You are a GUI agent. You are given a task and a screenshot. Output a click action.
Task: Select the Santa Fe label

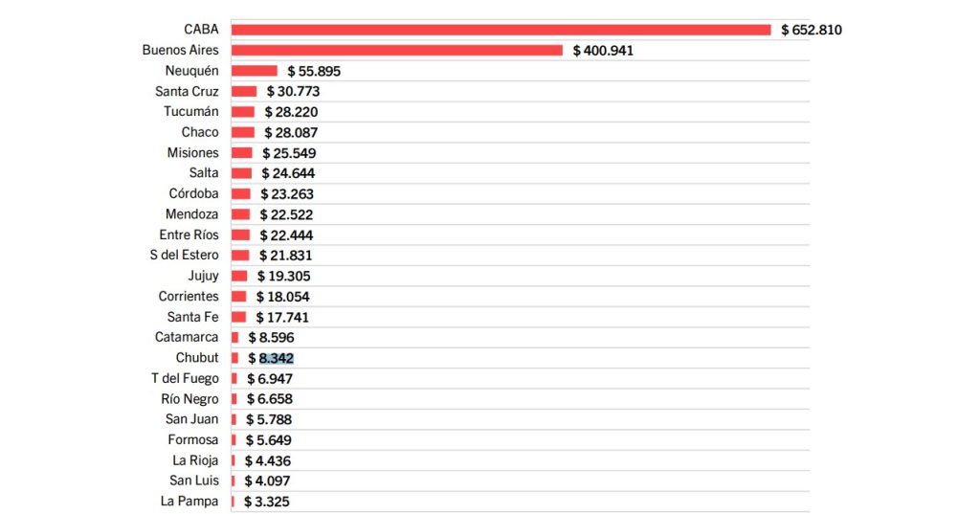coord(192,317)
